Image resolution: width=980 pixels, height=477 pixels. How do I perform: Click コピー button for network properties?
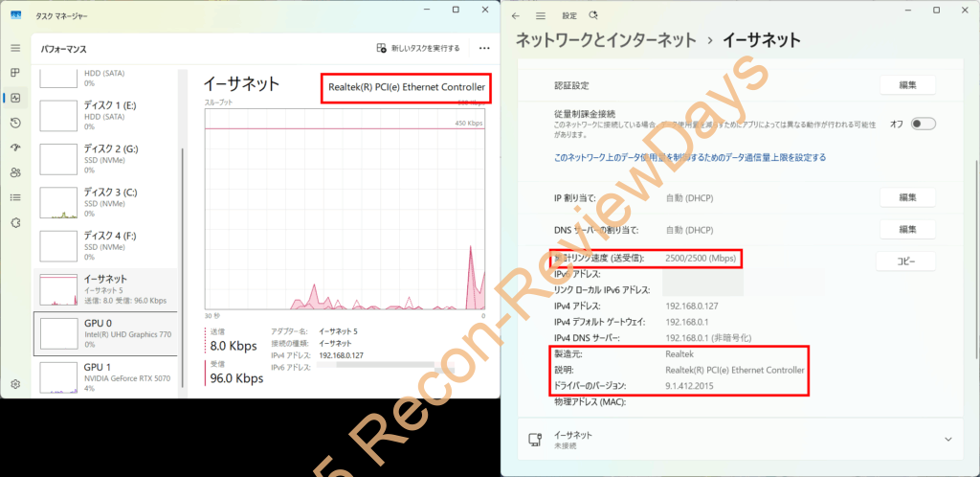tap(905, 261)
